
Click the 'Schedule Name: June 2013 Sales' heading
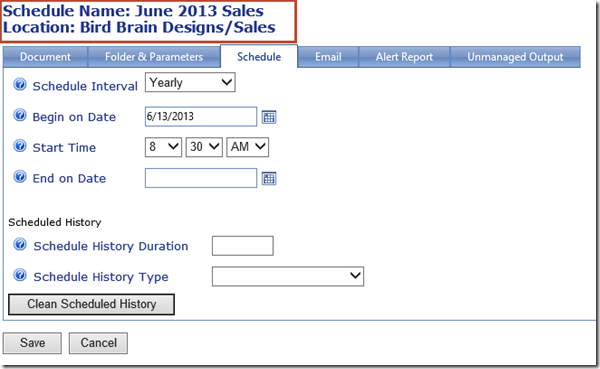(133, 11)
